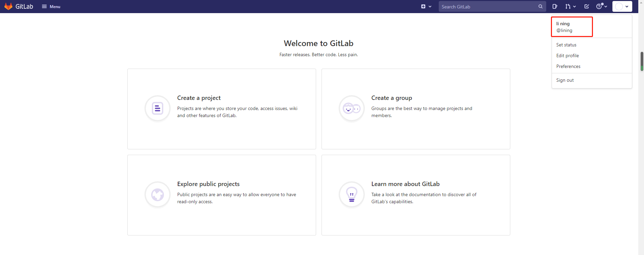Open the Menu hamburger button

coord(51,6)
